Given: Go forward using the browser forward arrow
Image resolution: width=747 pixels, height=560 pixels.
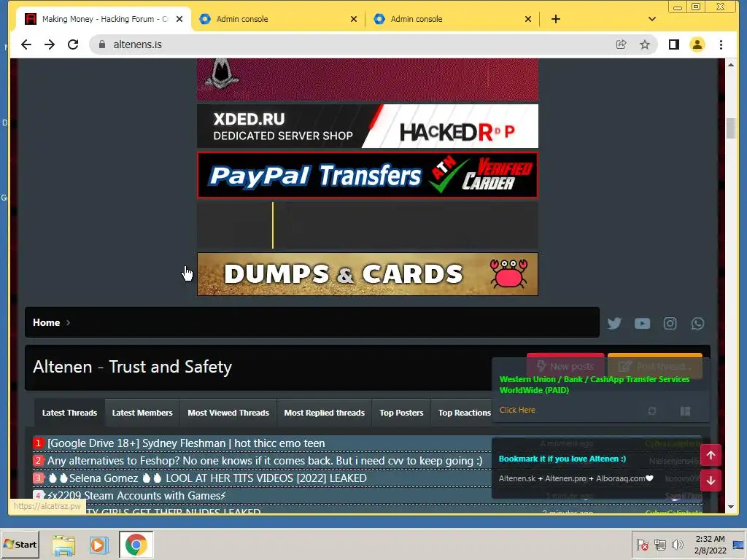Looking at the screenshot, I should click(50, 44).
